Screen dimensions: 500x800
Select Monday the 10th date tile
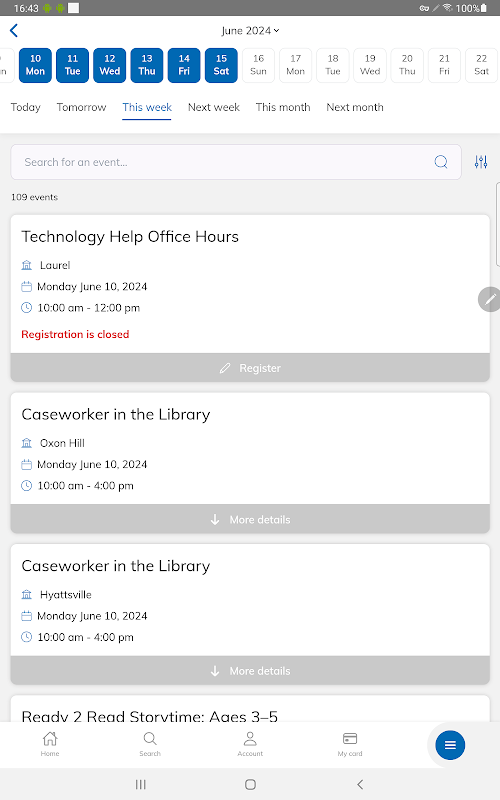coord(35,65)
